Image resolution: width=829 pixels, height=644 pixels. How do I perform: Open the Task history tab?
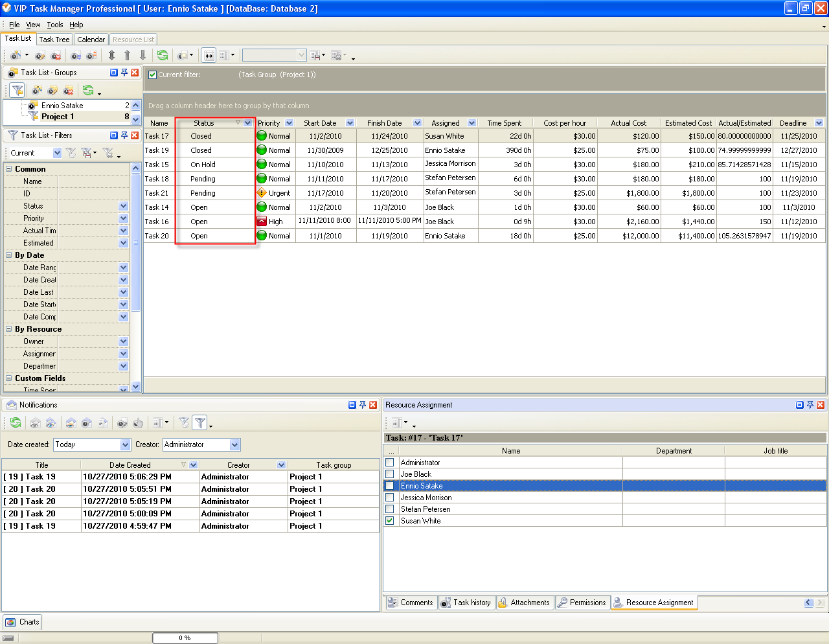pos(466,603)
